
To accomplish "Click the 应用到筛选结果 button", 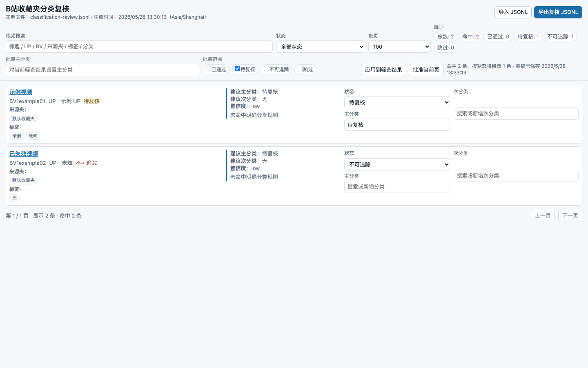I will coord(383,70).
